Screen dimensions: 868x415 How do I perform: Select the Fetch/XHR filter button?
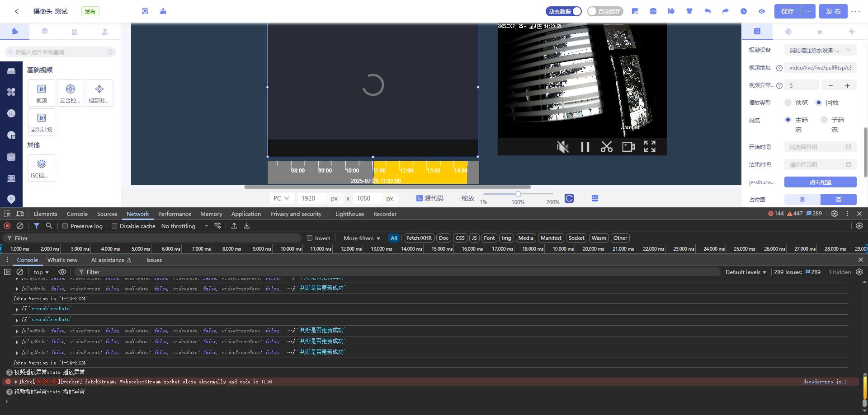pyautogui.click(x=419, y=238)
